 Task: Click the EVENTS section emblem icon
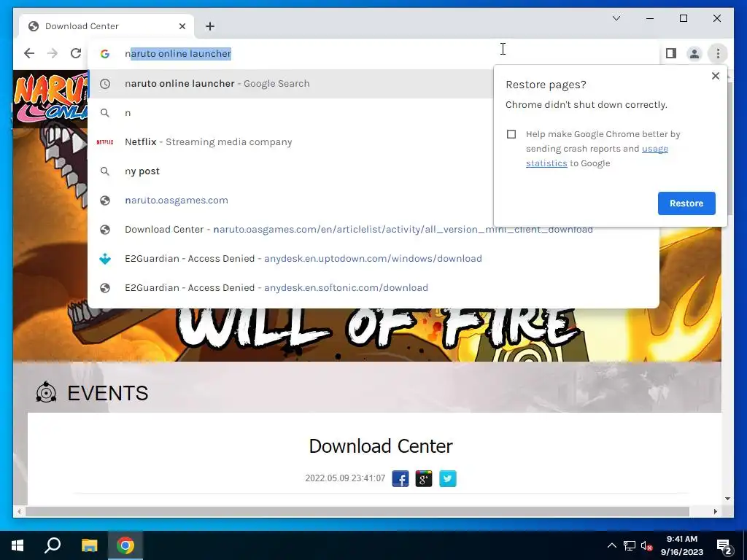pyautogui.click(x=46, y=393)
